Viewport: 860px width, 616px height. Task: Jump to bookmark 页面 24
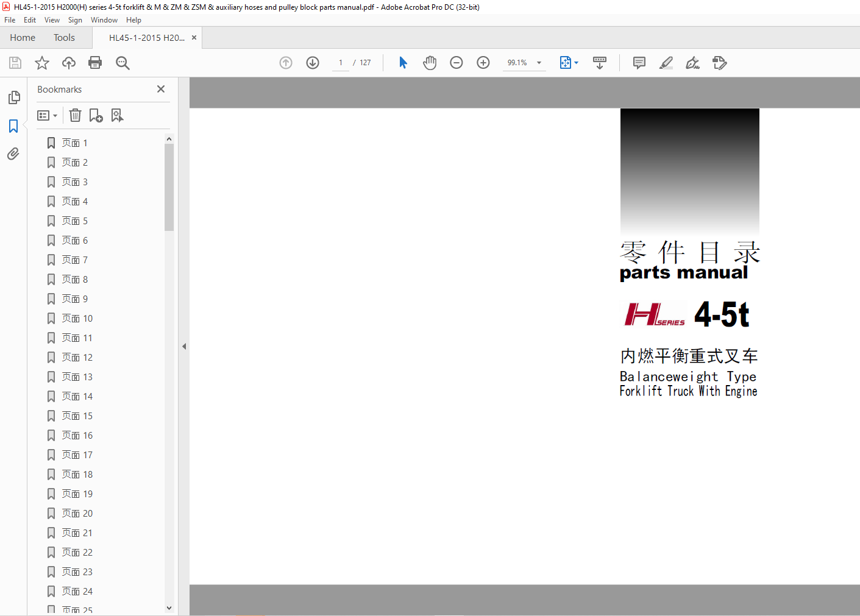pos(77,591)
